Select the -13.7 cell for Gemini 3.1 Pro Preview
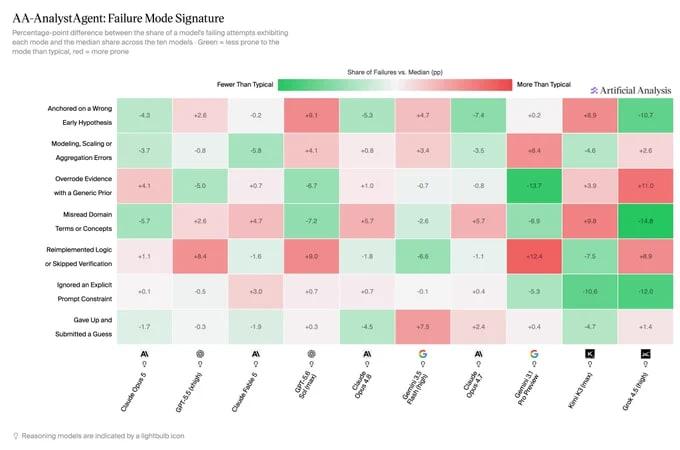 click(x=534, y=186)
